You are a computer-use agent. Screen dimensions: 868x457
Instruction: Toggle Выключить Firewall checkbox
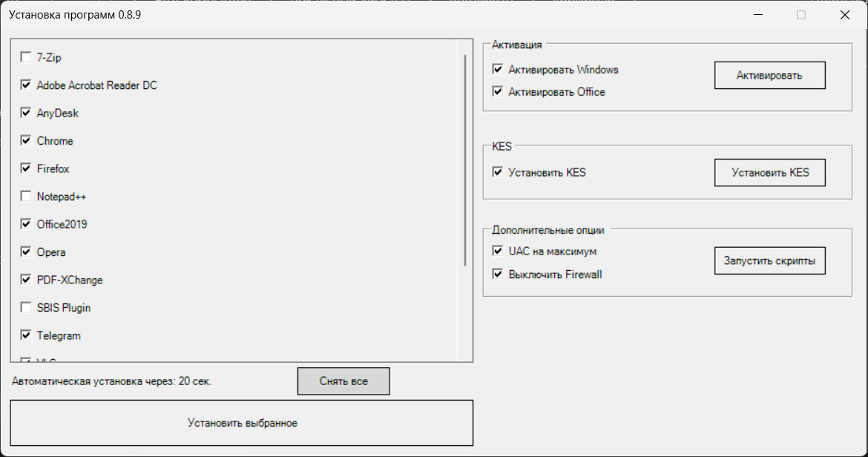click(x=497, y=274)
